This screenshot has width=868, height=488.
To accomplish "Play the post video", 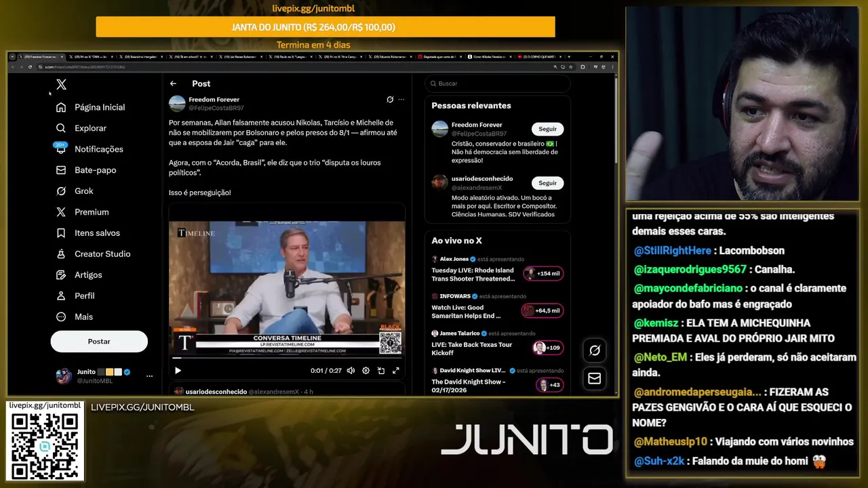I will (178, 371).
